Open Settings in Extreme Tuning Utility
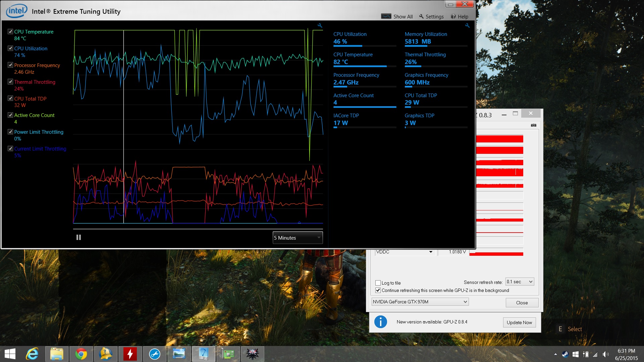Image resolution: width=644 pixels, height=362 pixels. pyautogui.click(x=431, y=16)
